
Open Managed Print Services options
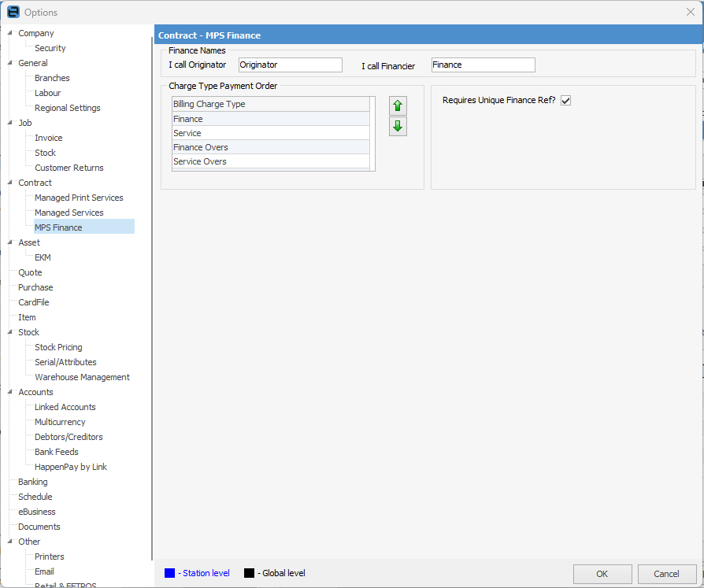[x=79, y=198]
